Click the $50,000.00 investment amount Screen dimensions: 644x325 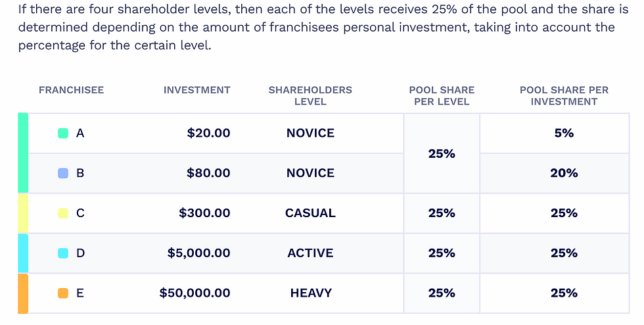[x=195, y=293]
